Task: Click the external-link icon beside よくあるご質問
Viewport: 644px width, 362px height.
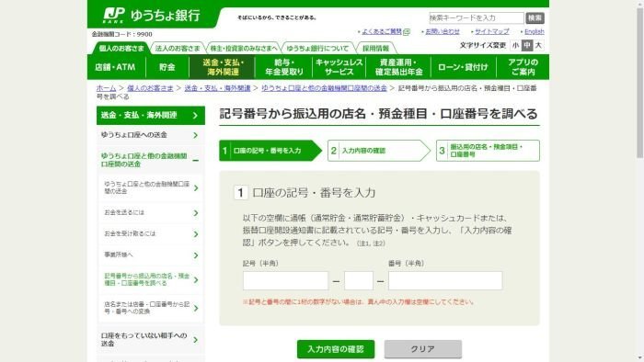Action: (x=407, y=31)
